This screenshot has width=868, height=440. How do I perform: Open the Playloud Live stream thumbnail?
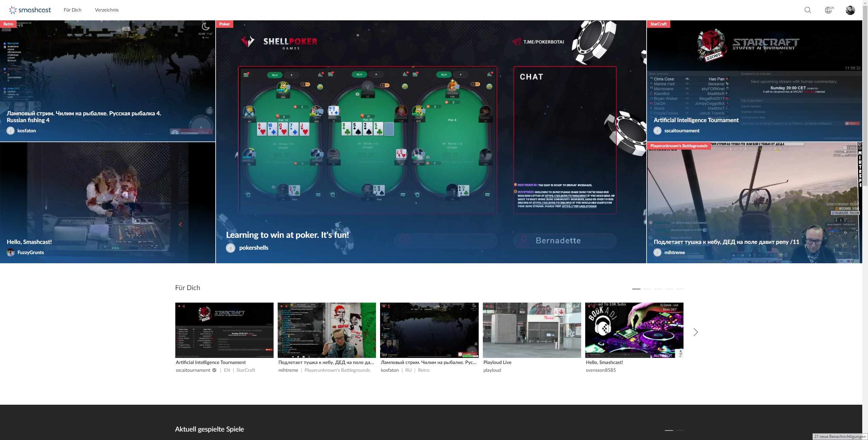tap(532, 330)
